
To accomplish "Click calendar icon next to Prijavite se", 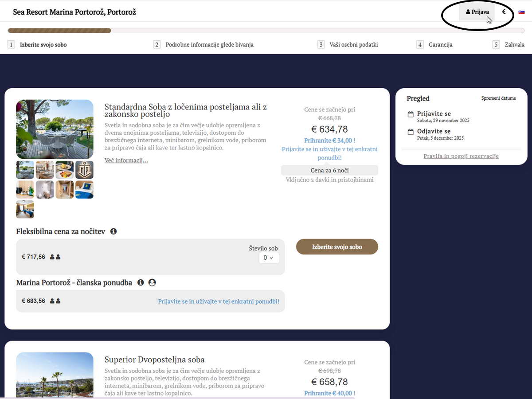I will 411,114.
